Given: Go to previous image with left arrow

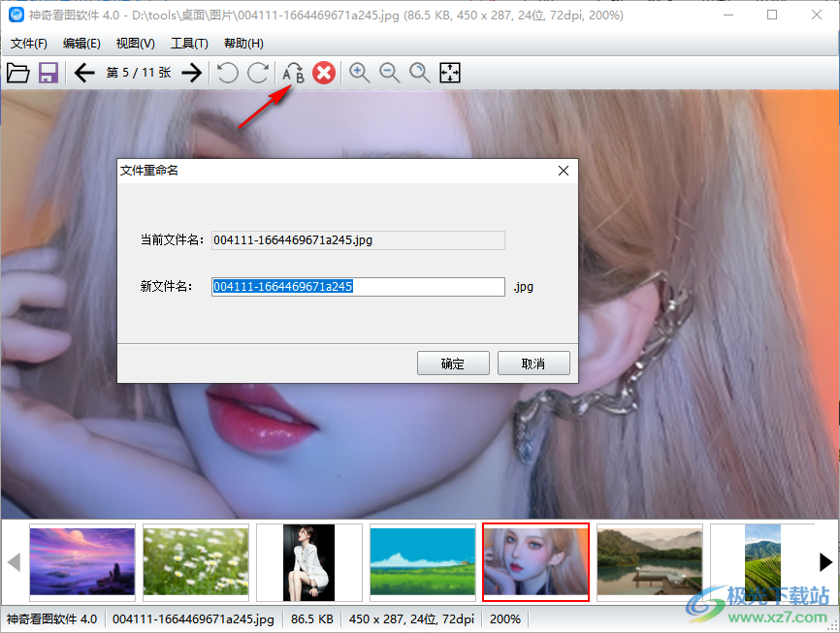Looking at the screenshot, I should 84,73.
